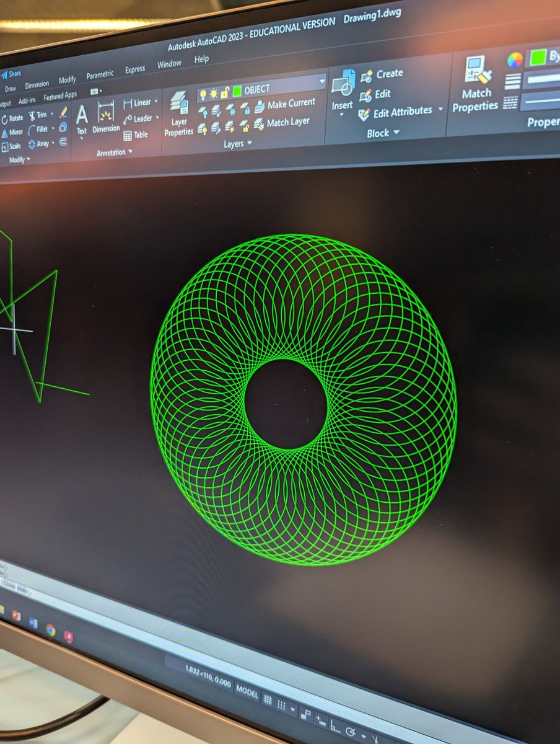This screenshot has width=560, height=744.
Task: Open the Express menu
Action: coord(135,69)
